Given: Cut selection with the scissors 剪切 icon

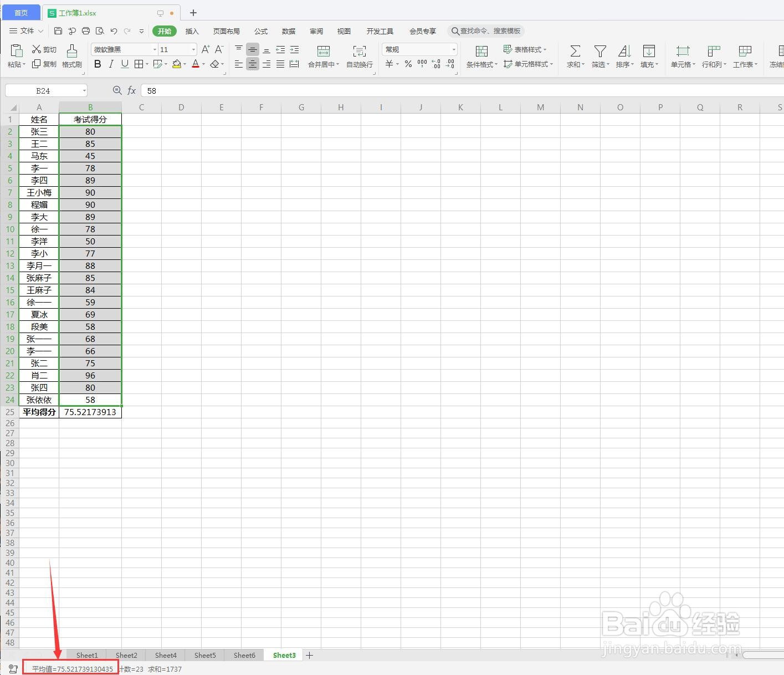Looking at the screenshot, I should tap(37, 49).
